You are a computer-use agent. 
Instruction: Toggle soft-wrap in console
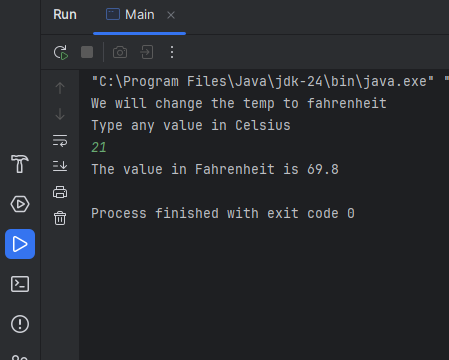(x=60, y=140)
